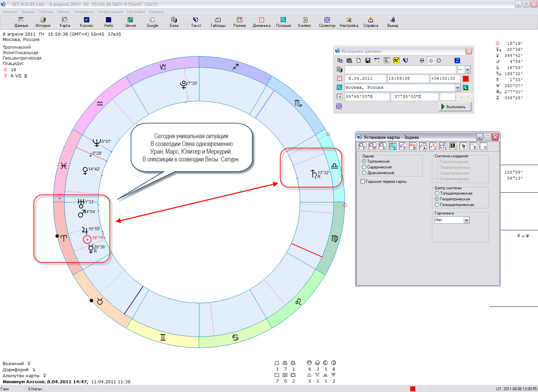Select the Топоцентрическая center option
The width and height of the screenshot is (538, 392).
point(437,193)
